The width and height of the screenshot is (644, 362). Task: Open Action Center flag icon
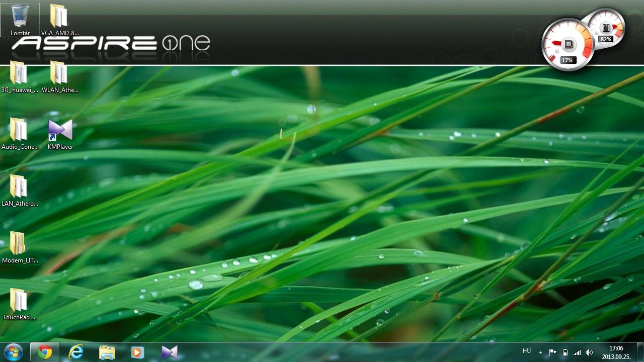552,352
